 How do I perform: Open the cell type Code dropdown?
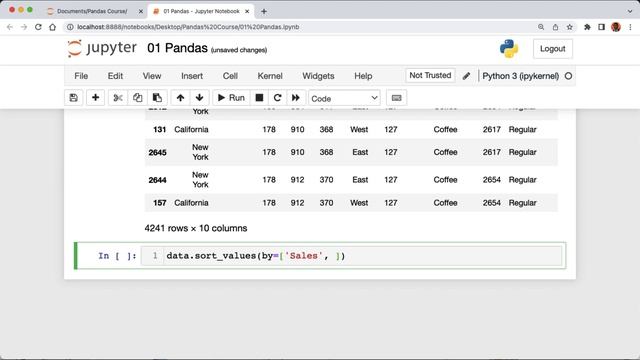[344, 98]
